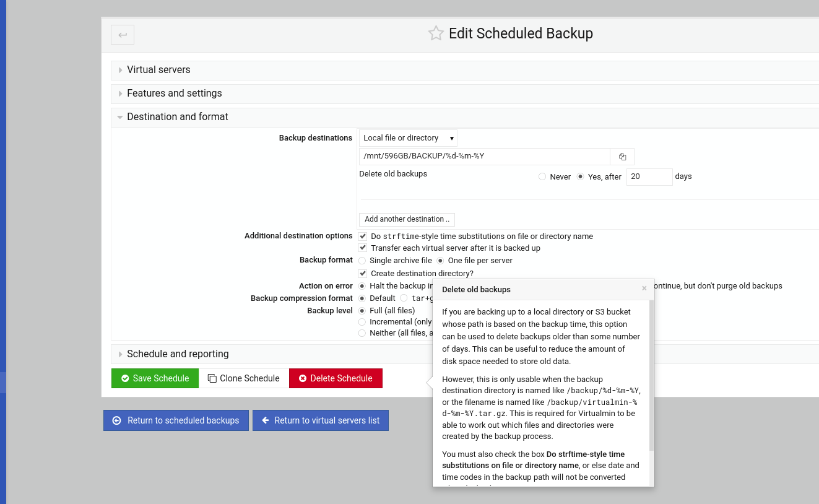Select One file per server format

[x=440, y=261]
